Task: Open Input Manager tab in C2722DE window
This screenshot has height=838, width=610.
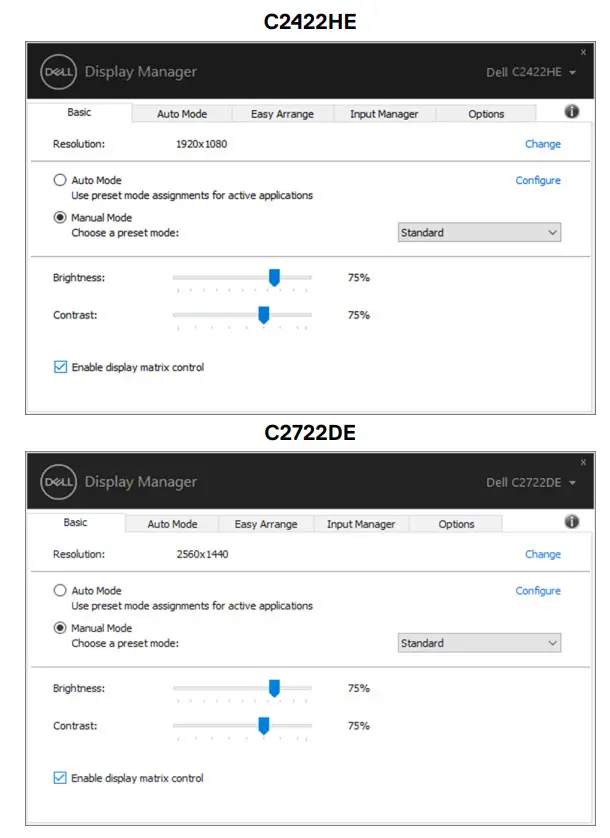Action: coord(361,524)
